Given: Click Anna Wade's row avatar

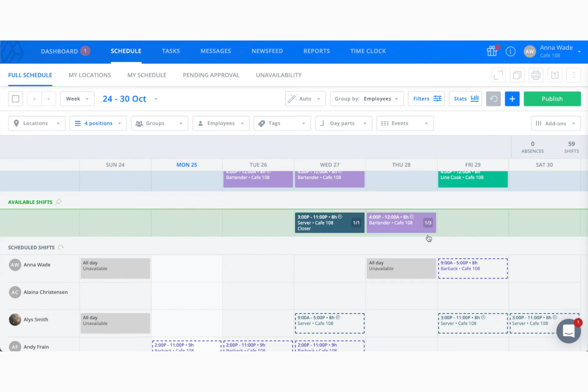Looking at the screenshot, I should (15, 265).
